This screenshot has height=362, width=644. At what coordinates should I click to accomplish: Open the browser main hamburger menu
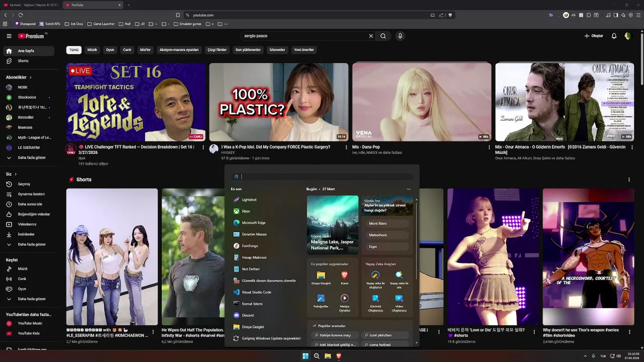point(638,15)
